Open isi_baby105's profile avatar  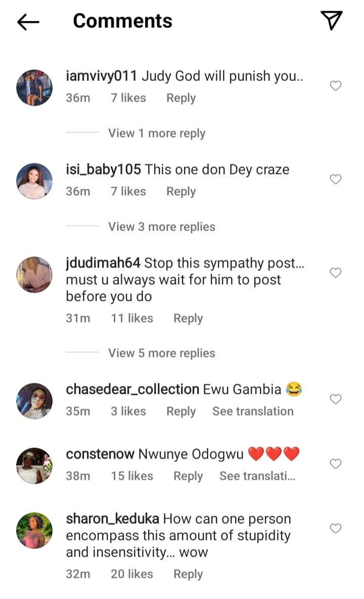coord(34,181)
